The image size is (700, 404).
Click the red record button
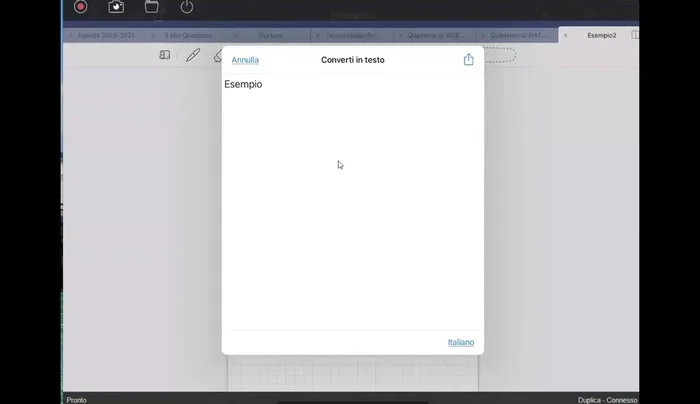click(81, 7)
